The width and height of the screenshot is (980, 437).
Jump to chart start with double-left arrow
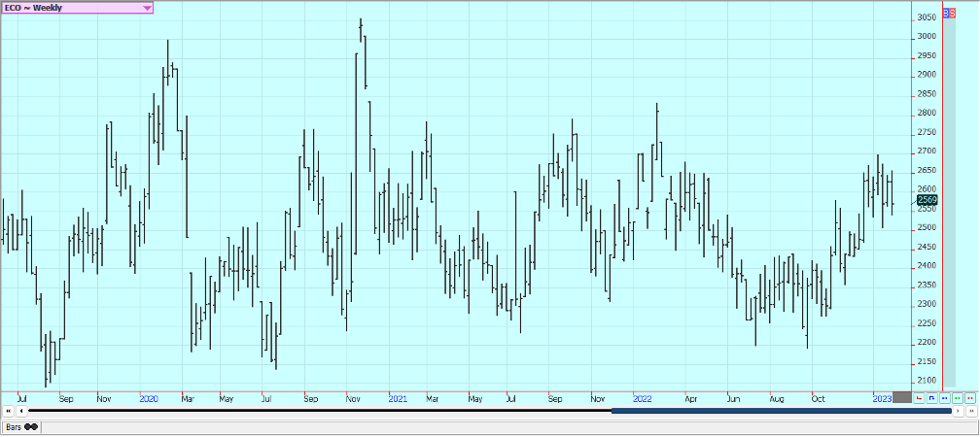coord(9,412)
